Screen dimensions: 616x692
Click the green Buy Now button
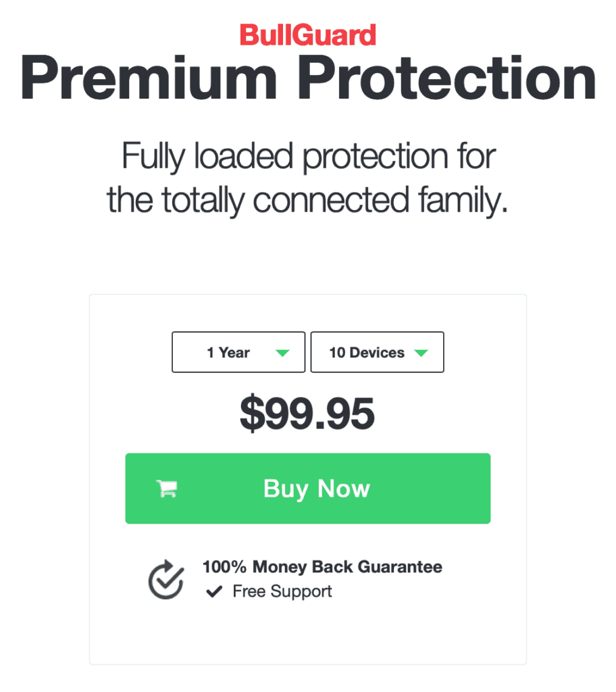308,488
